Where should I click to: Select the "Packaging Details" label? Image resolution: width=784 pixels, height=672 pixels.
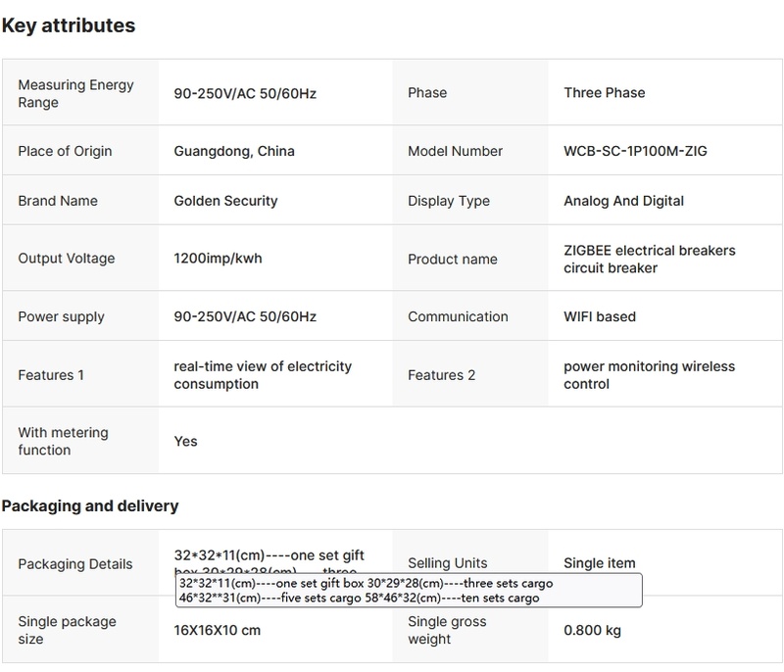pyautogui.click(x=75, y=564)
